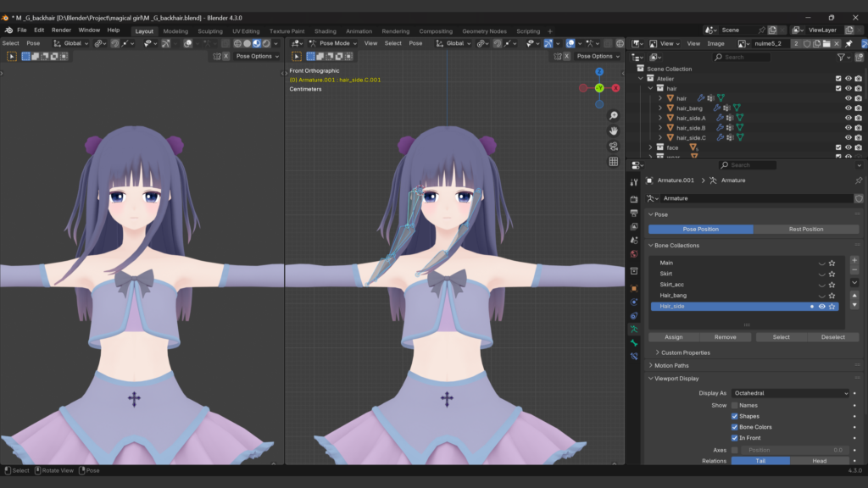This screenshot has height=488, width=868.
Task: Expand the face collection in the Outliner
Action: click(x=650, y=147)
